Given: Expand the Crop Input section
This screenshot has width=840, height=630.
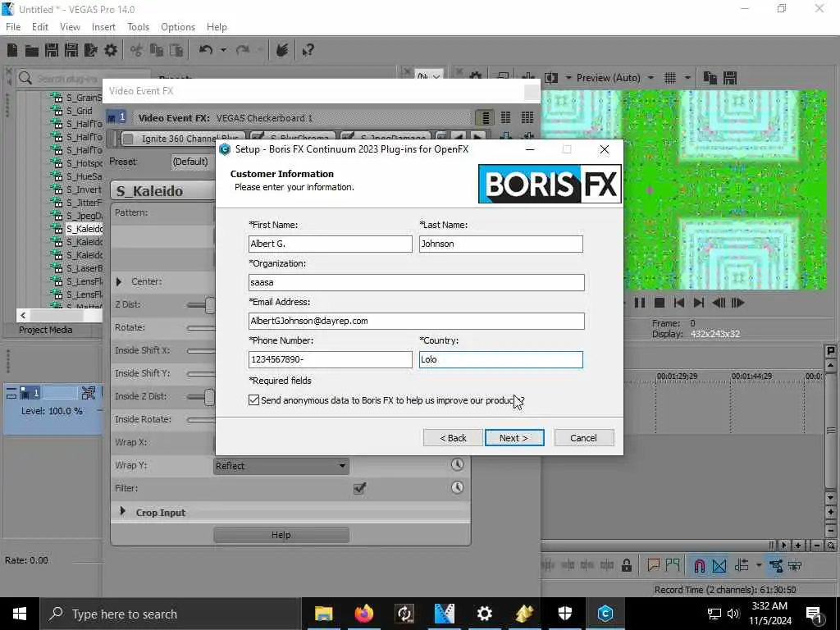Looking at the screenshot, I should (x=122, y=512).
